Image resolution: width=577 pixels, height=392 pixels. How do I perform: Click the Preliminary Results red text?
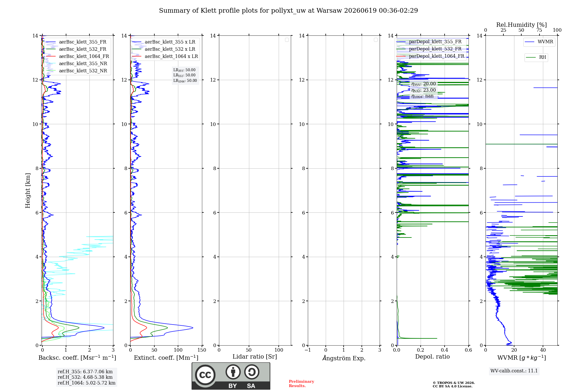(x=301, y=384)
